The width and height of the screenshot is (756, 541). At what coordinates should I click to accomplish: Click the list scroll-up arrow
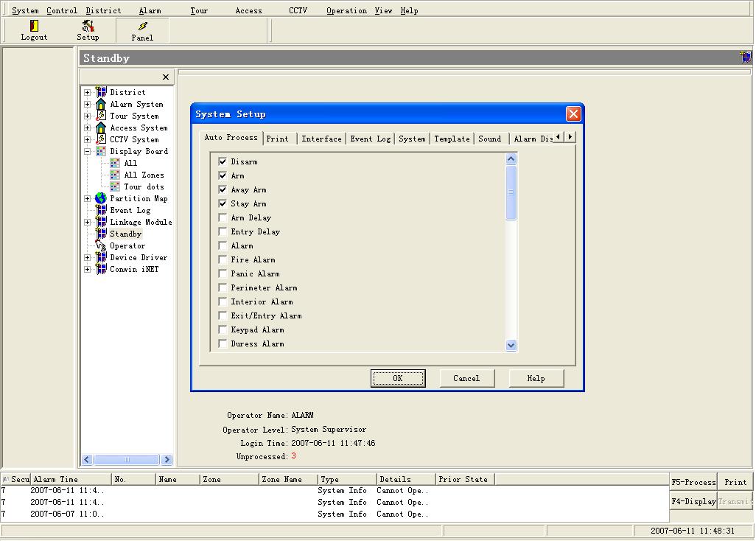point(511,158)
